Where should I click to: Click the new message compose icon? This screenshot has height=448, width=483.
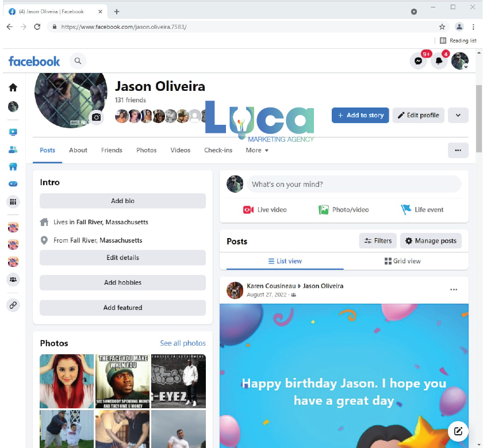tap(458, 431)
